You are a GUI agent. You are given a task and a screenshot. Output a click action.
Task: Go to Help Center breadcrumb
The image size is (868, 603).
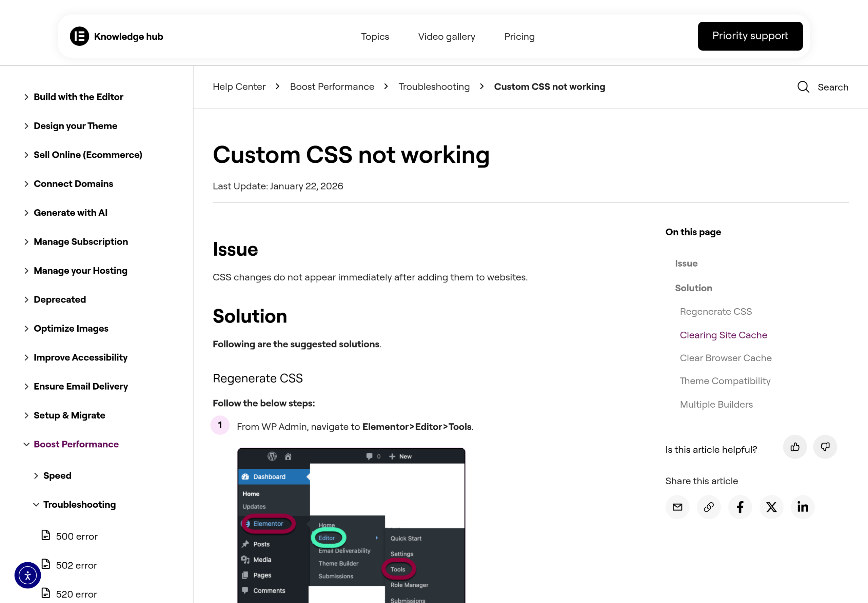(239, 86)
